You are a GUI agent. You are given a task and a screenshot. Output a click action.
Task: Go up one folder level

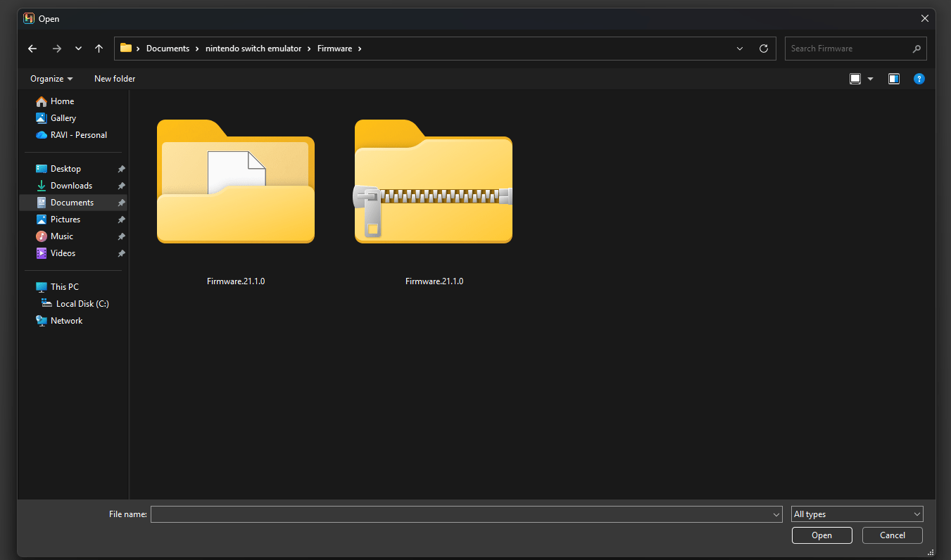click(x=99, y=48)
